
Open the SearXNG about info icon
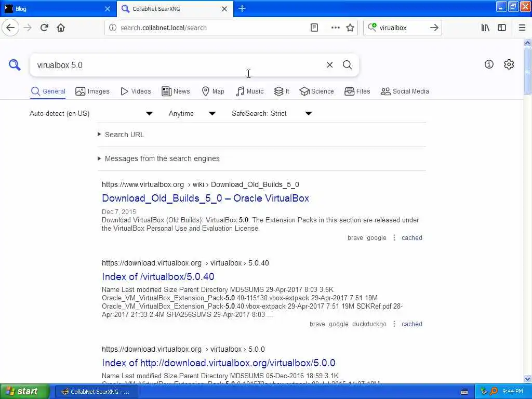488,64
